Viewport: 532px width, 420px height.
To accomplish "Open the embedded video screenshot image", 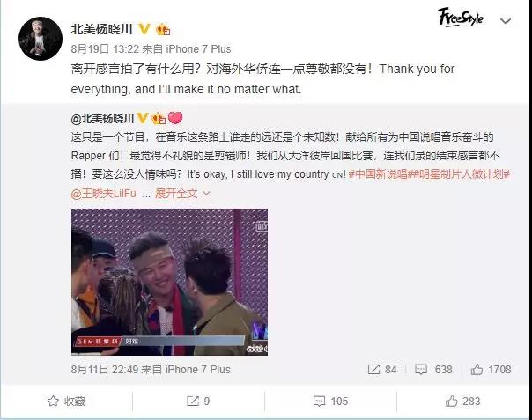I will 169,283.
